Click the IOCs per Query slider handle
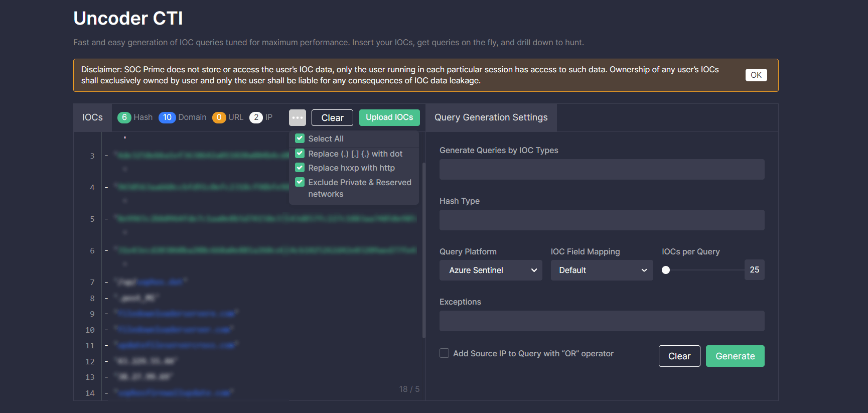 tap(666, 270)
